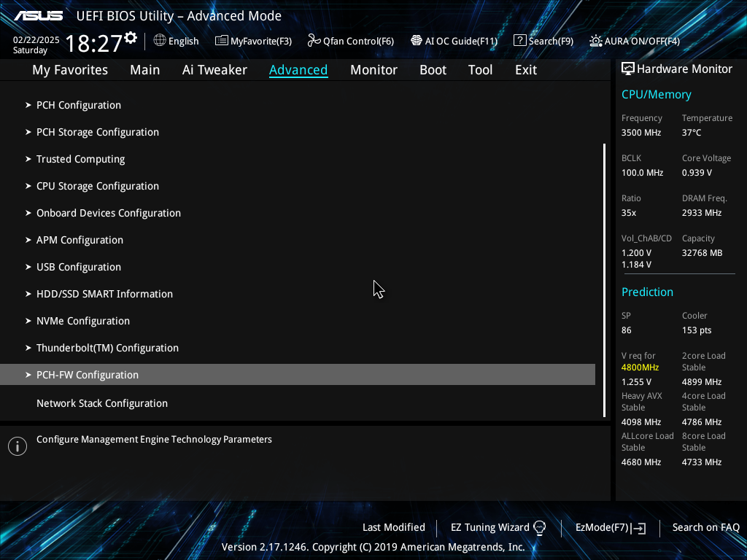Click the EzMode exit arrow icon
The height and width of the screenshot is (560, 747).
pos(639,528)
